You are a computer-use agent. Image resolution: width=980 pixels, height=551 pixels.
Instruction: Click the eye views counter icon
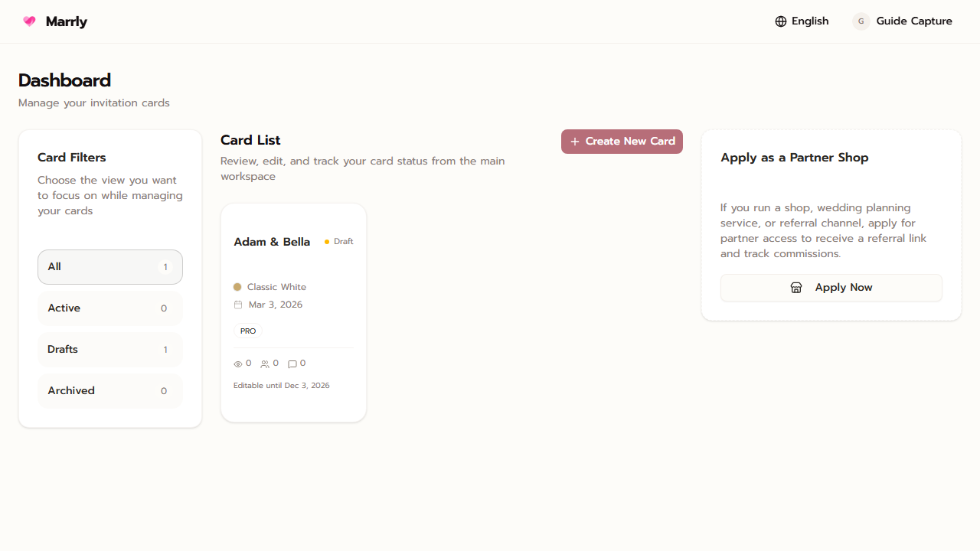[237, 364]
